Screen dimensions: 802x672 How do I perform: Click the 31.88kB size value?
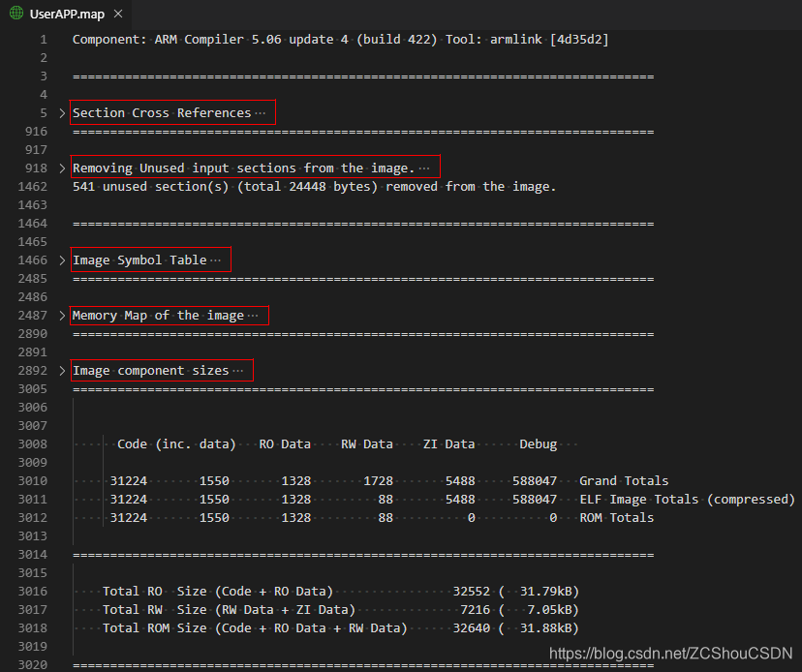coord(545,628)
